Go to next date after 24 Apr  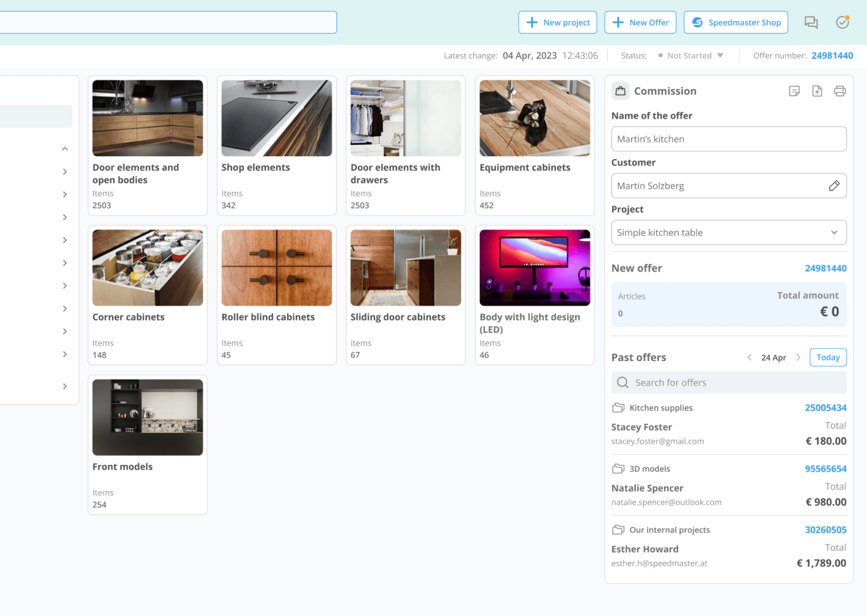(798, 358)
